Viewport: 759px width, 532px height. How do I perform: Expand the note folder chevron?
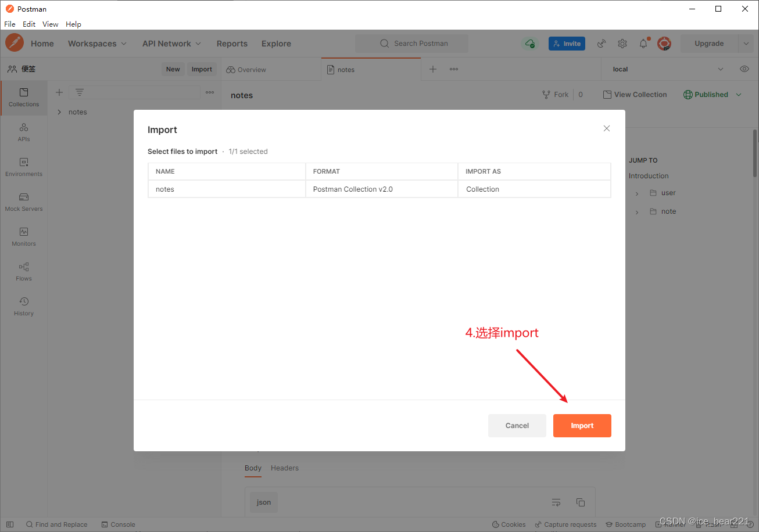point(637,212)
